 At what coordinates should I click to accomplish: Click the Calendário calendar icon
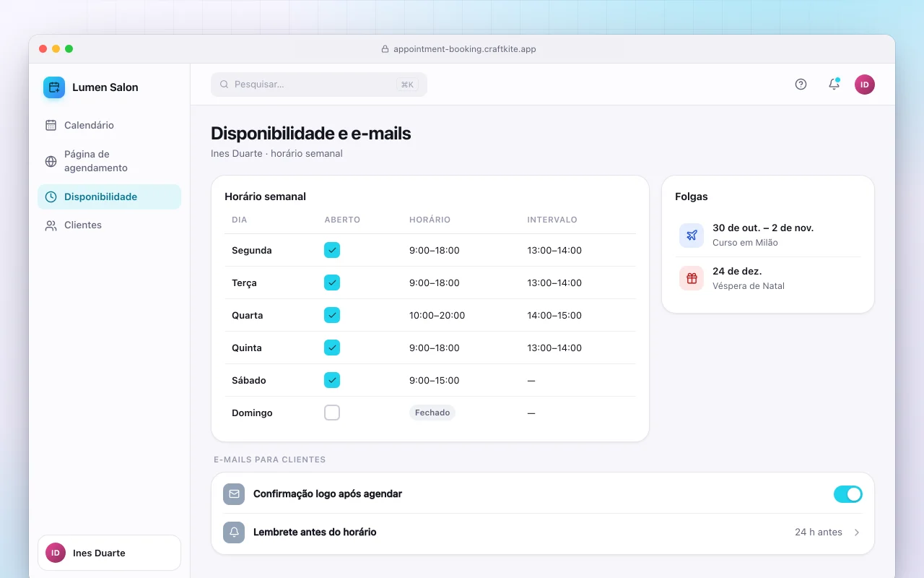click(51, 125)
